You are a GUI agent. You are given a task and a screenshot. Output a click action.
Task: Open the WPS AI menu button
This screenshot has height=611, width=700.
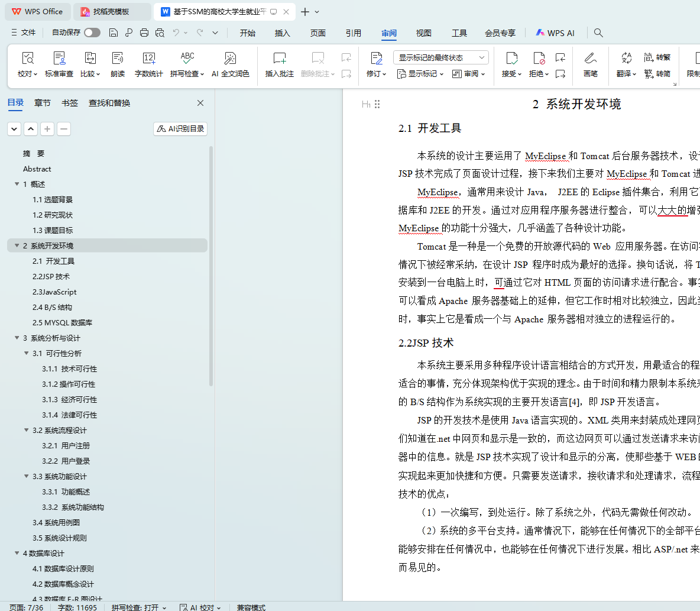click(x=555, y=33)
